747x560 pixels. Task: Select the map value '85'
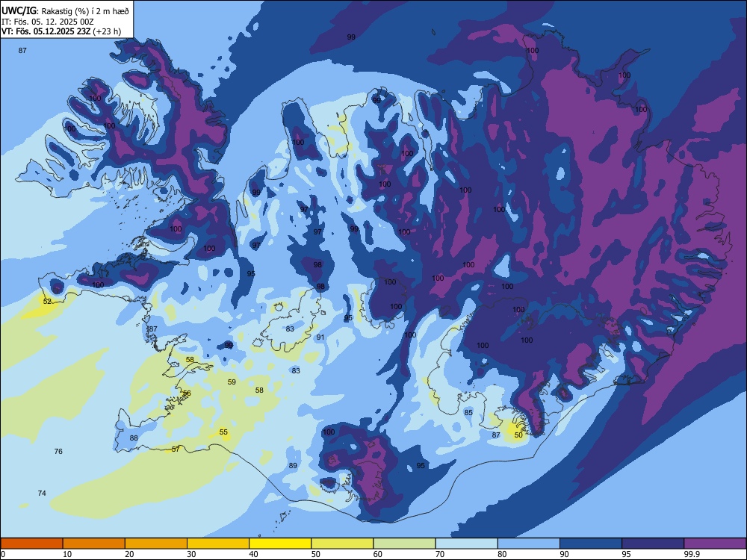[468, 412]
